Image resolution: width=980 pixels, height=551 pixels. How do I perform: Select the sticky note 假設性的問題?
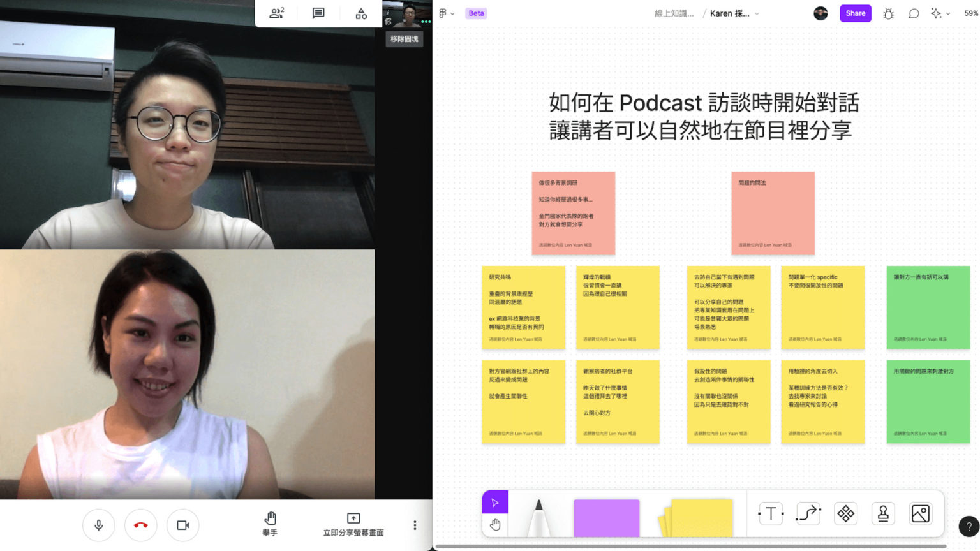[x=729, y=402]
